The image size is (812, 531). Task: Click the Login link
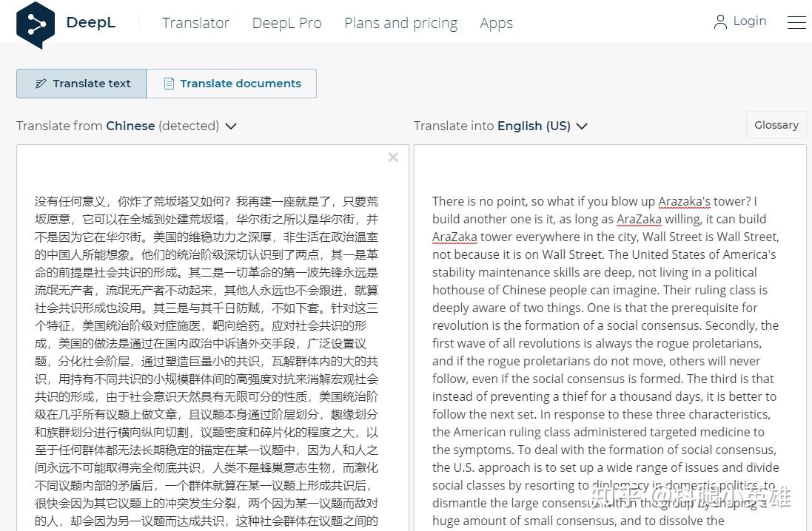click(749, 21)
